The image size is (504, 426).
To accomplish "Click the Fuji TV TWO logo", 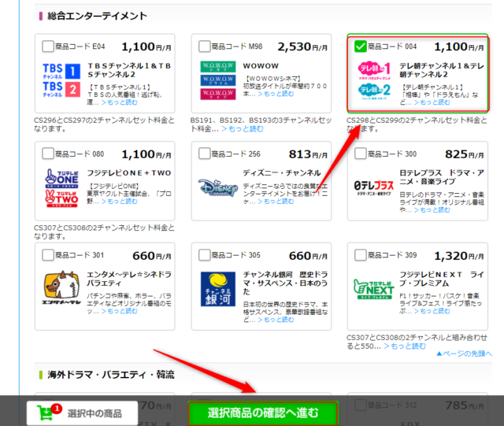I will 61,198.
